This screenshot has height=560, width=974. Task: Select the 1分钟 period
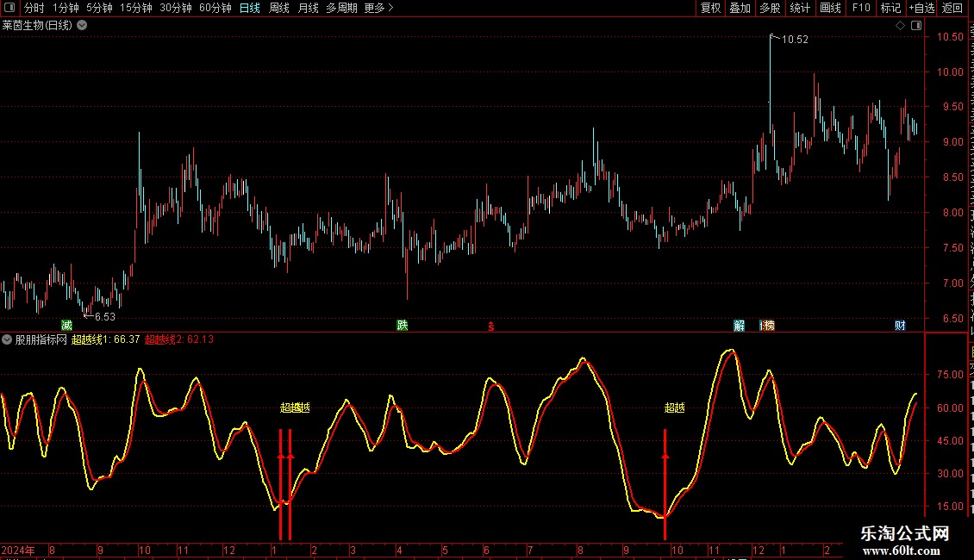tap(66, 8)
